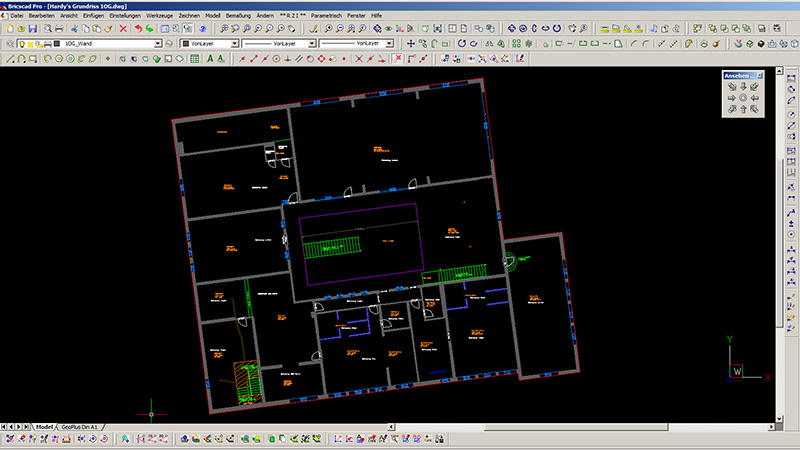Screen dimensions: 800x450
Task: Click the Draw Line tool icon
Action: (10, 59)
